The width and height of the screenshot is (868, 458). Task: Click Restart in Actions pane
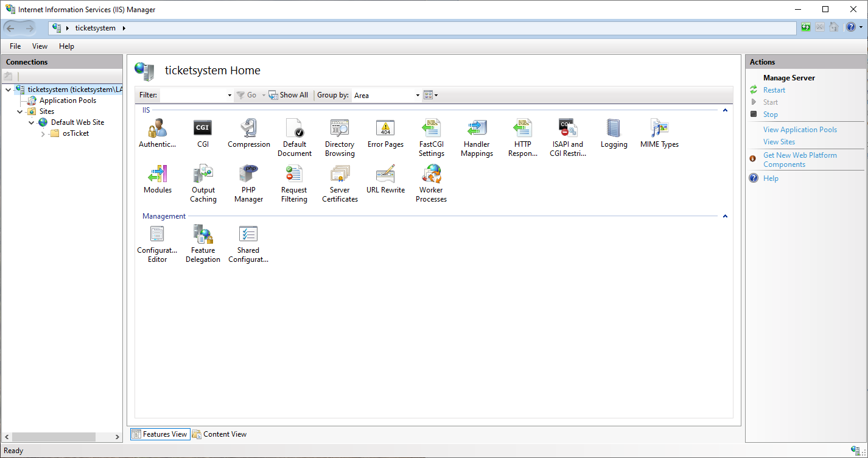[x=774, y=90]
